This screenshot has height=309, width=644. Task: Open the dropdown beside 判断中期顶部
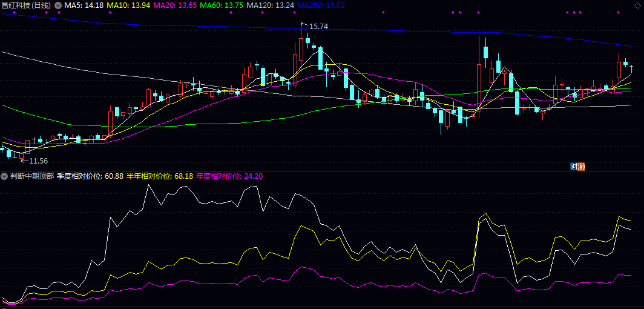coord(4,177)
